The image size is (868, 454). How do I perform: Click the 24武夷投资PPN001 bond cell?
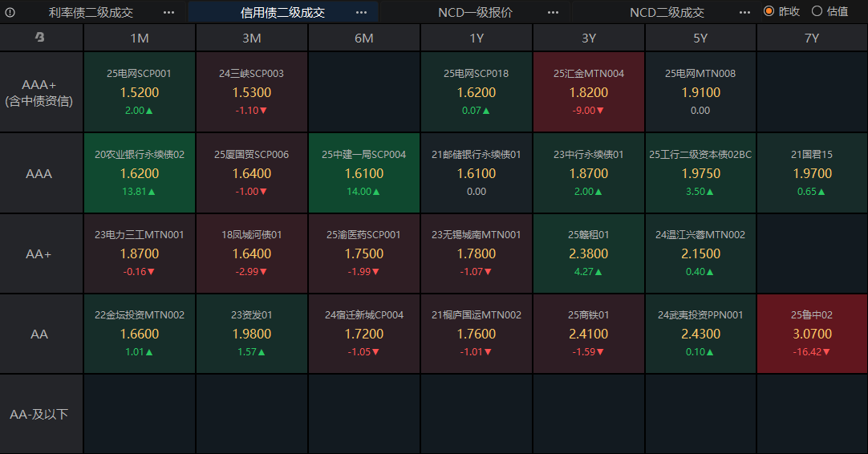700,334
